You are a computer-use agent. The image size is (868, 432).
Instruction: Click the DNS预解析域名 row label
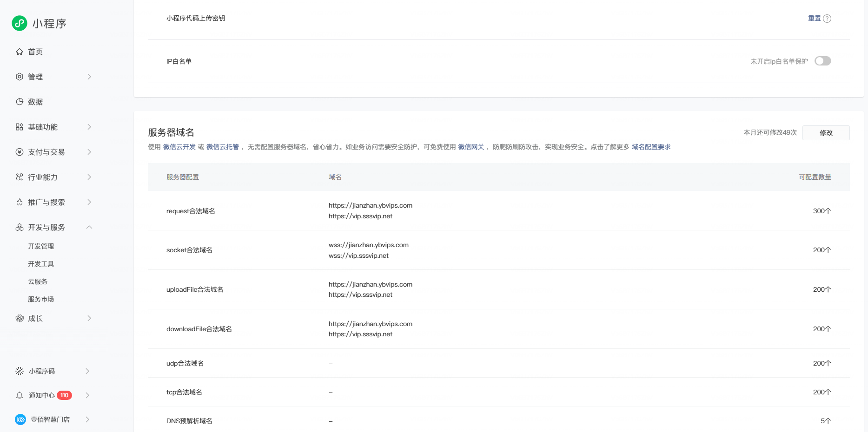click(189, 421)
